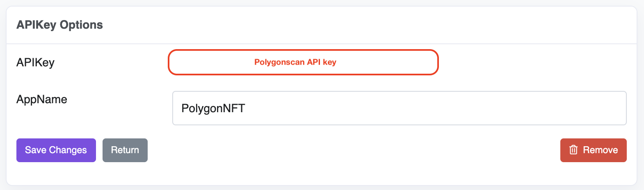This screenshot has width=644, height=190.
Task: Select the trash bin icon beside Remove label
Action: (573, 150)
